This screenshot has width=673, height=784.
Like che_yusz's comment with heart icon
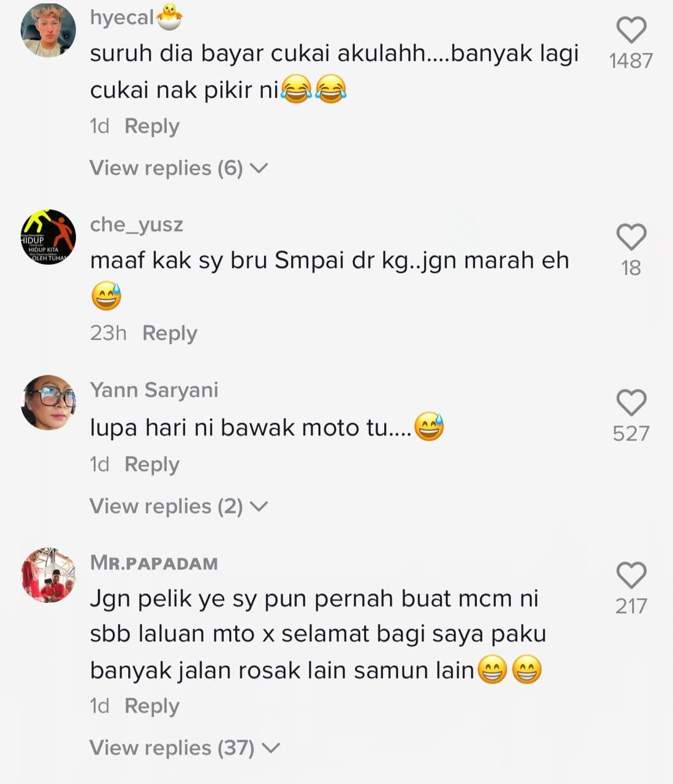(x=631, y=237)
